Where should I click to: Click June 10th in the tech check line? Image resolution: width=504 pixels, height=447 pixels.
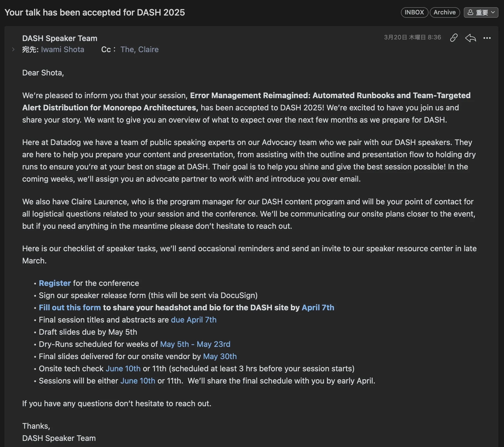point(123,369)
